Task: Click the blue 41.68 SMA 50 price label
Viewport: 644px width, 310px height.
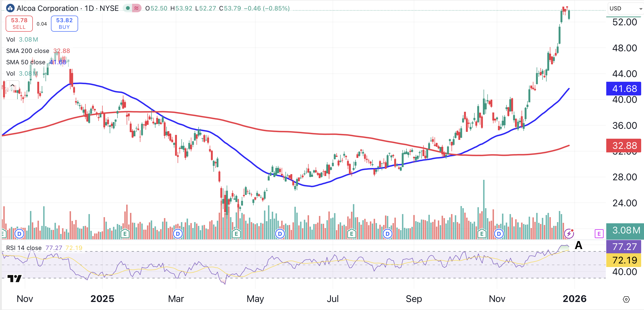Action: pyautogui.click(x=624, y=89)
